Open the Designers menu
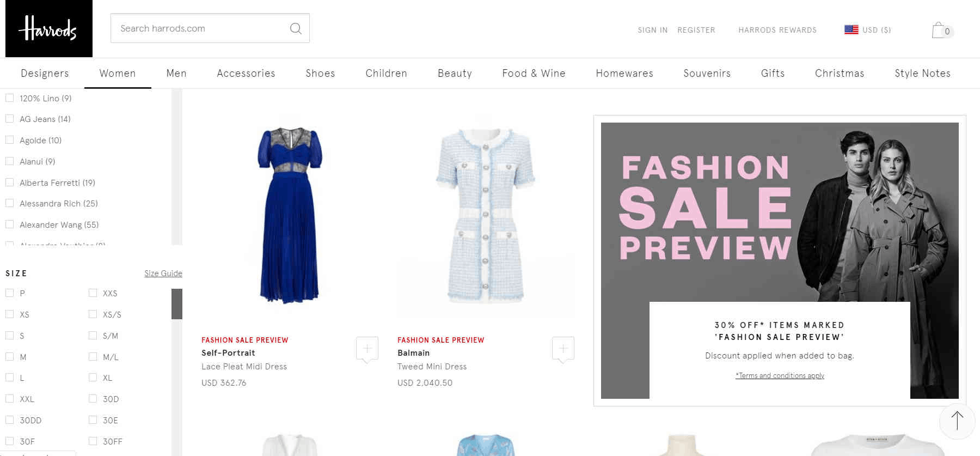980x456 pixels. tap(45, 73)
